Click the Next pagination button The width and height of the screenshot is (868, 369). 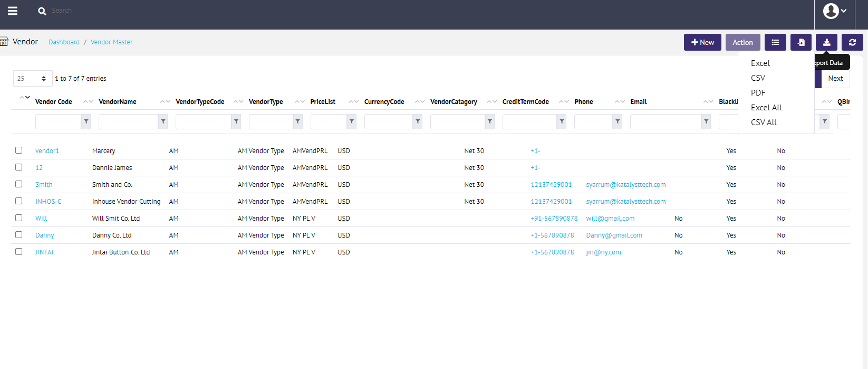click(835, 79)
